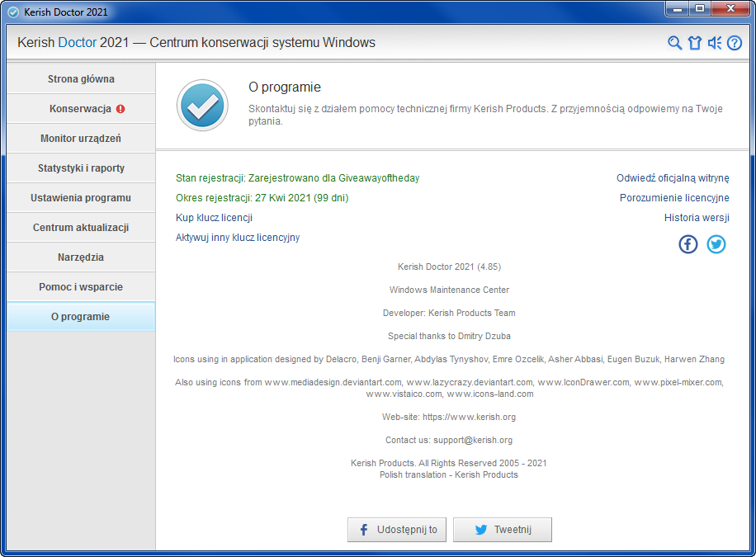Click the round Twitter icon under Historia wersji
The image size is (756, 557).
pyautogui.click(x=716, y=244)
